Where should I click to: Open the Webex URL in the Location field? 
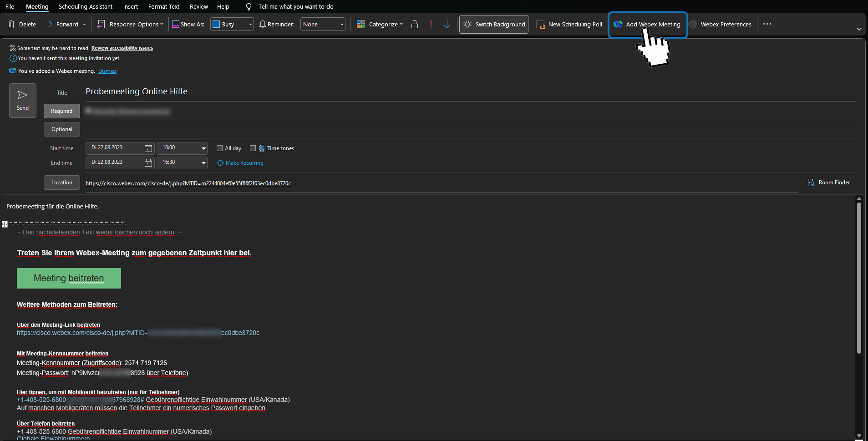pyautogui.click(x=188, y=183)
